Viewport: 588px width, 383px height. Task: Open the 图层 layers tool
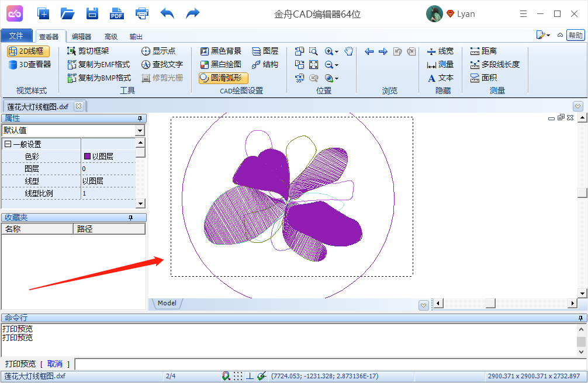point(265,51)
